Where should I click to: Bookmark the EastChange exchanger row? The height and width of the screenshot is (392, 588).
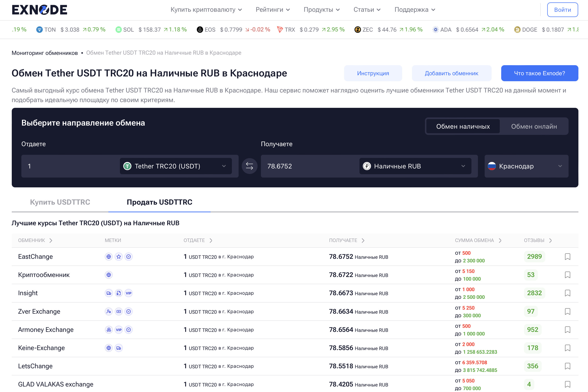tap(567, 256)
